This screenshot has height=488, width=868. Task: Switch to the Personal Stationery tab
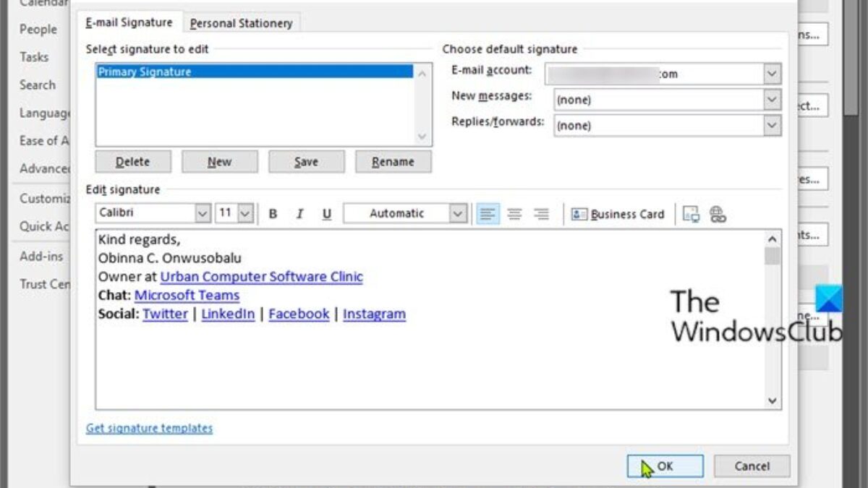[241, 23]
